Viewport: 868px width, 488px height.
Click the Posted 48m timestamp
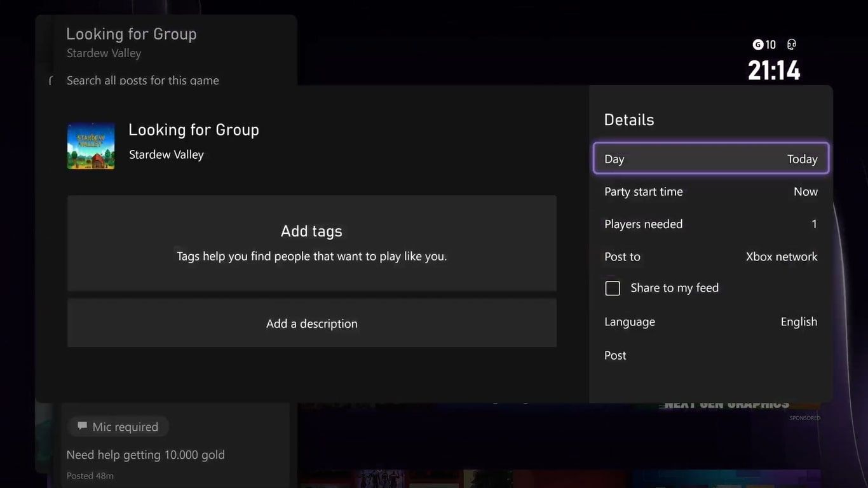90,475
